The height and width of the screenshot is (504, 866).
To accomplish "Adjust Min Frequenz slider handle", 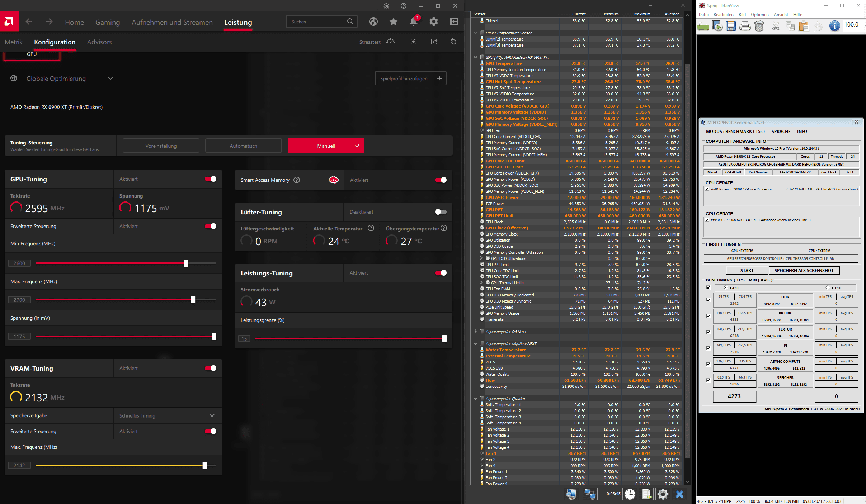I will pos(186,263).
